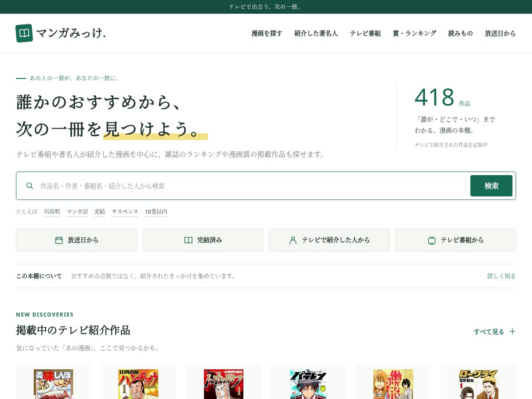Image resolution: width=532 pixels, height=399 pixels.
Task: Open 賞・ランキング in the top navigation
Action: tap(415, 33)
